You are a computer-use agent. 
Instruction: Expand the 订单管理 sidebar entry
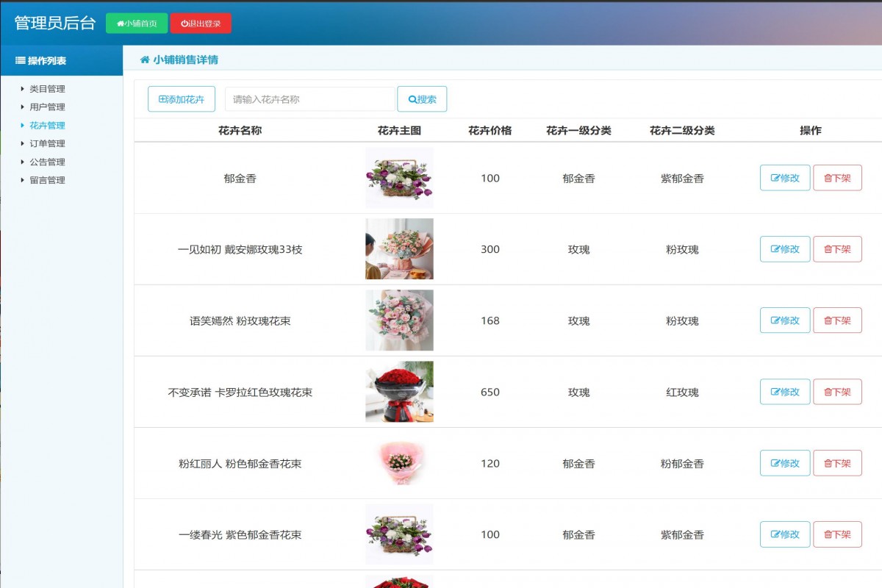46,143
